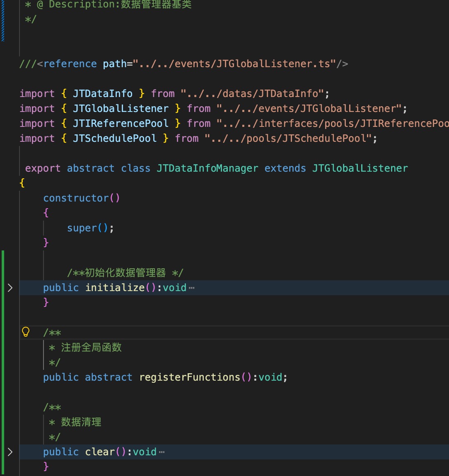Click the comment 注册全局函数

click(x=91, y=347)
